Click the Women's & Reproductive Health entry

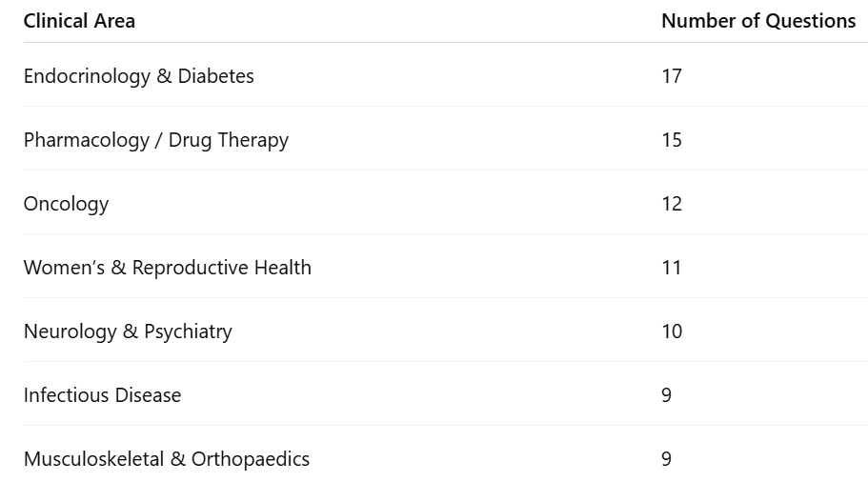point(167,268)
